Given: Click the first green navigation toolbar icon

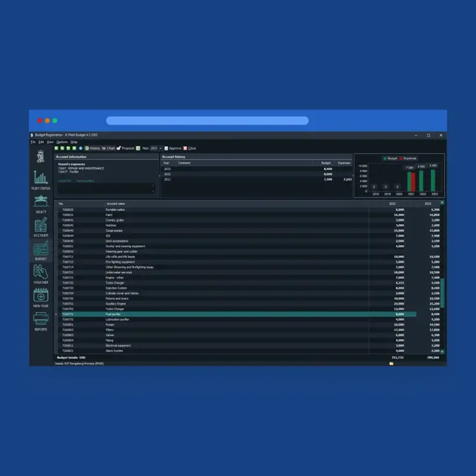Looking at the screenshot, I should [56, 148].
